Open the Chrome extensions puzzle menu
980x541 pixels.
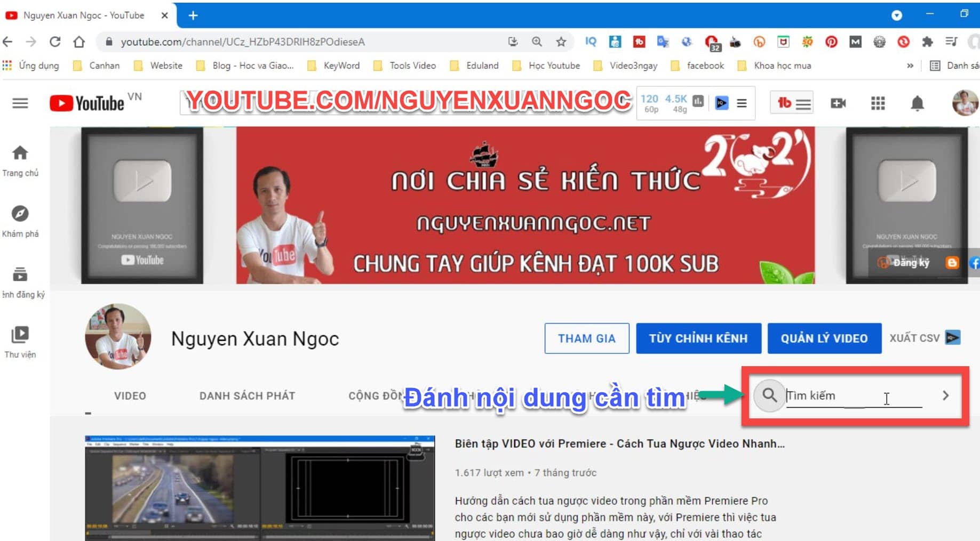[927, 42]
